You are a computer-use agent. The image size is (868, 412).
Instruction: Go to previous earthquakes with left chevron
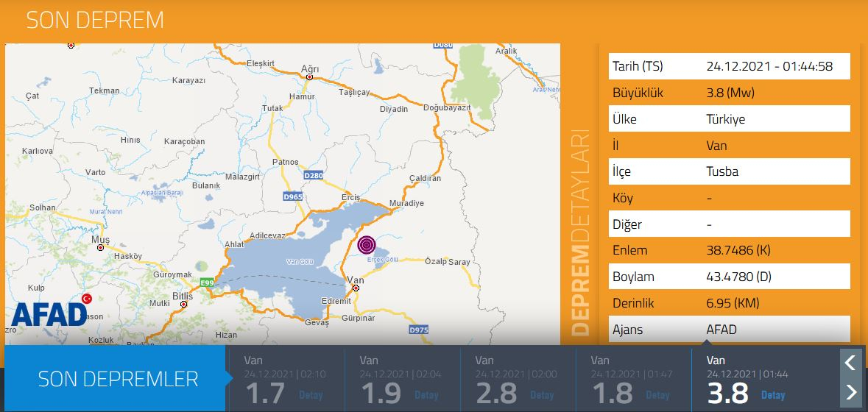tap(850, 362)
